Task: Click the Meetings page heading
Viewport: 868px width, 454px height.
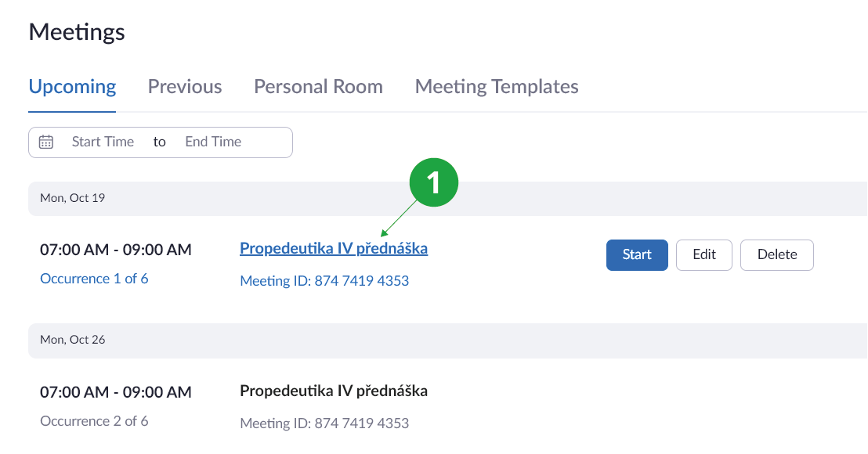Action: [77, 32]
